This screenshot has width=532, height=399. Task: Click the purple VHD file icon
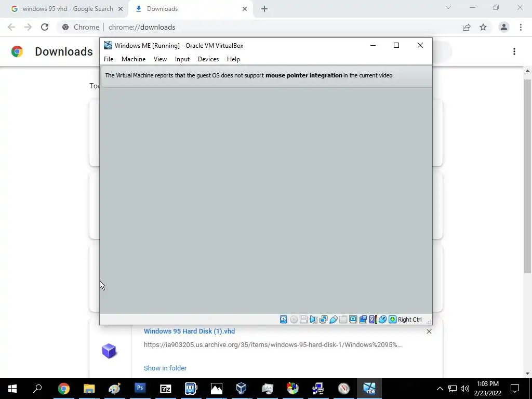[109, 351]
